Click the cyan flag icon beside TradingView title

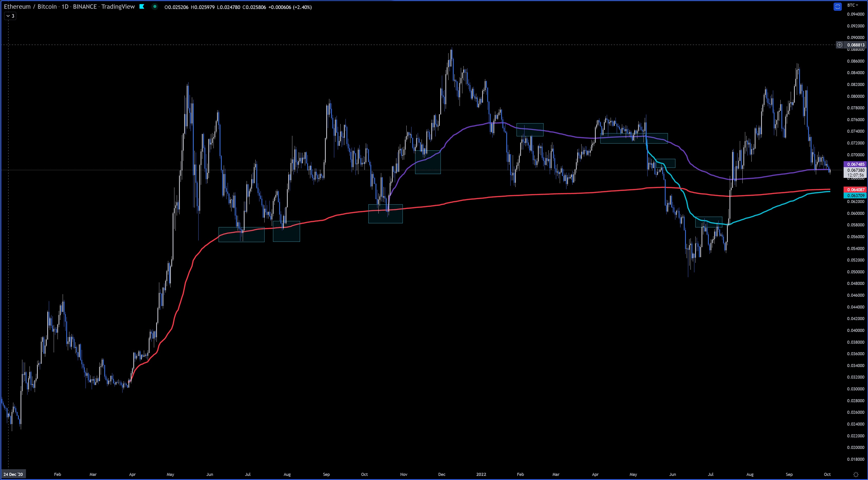click(x=142, y=6)
